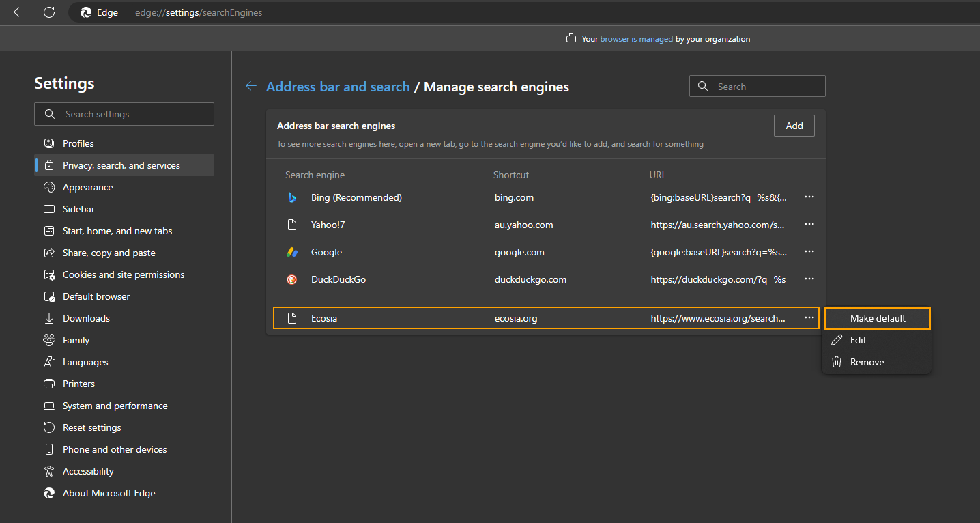
Task: Click the Phone and other devices icon
Action: tap(49, 449)
